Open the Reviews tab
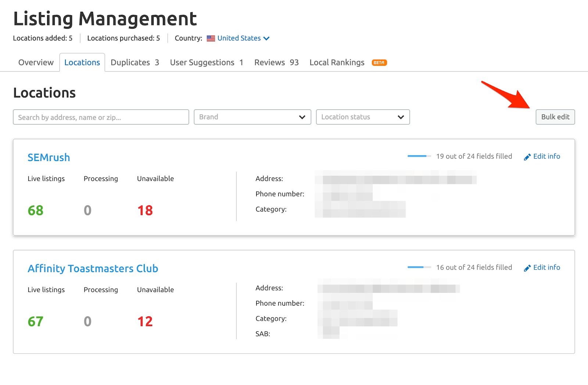588x385 pixels. coord(276,63)
